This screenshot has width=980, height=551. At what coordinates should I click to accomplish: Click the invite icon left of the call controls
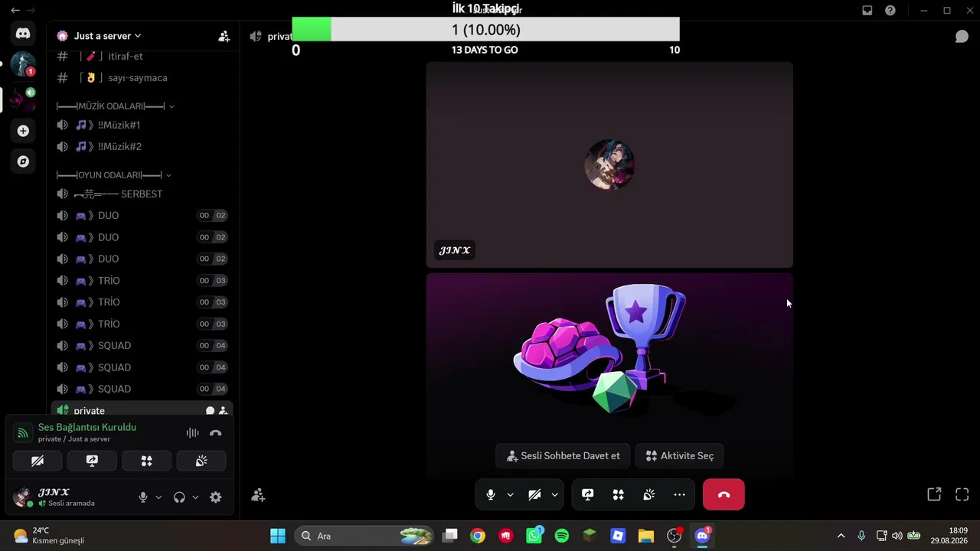(258, 496)
